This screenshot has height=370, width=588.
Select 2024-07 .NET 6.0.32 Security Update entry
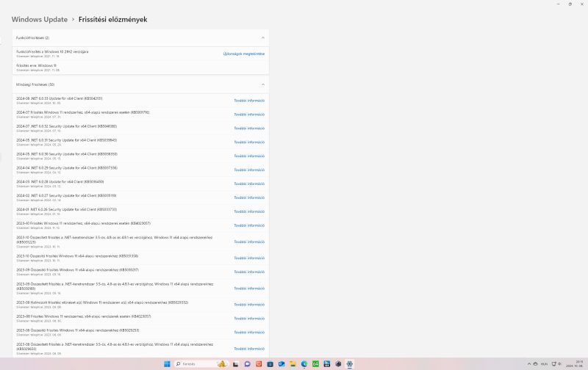pos(140,128)
